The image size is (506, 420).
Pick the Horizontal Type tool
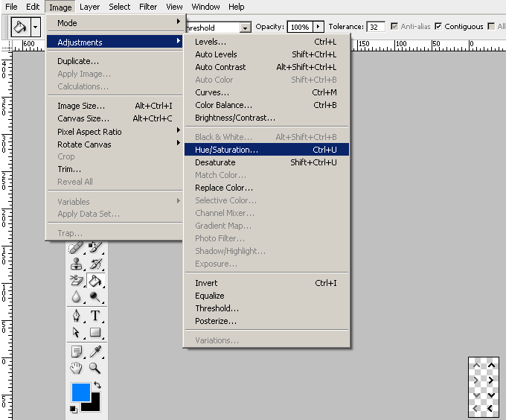coord(95,316)
